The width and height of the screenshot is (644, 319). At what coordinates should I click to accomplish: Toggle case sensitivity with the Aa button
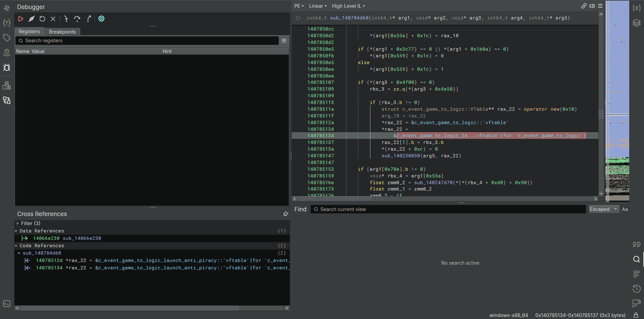[625, 209]
